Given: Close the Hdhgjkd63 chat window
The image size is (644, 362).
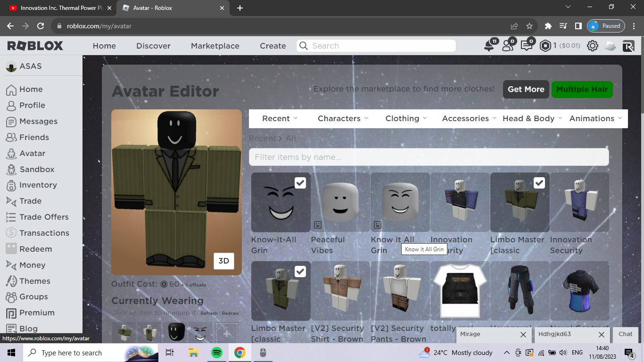Looking at the screenshot, I should click(601, 335).
